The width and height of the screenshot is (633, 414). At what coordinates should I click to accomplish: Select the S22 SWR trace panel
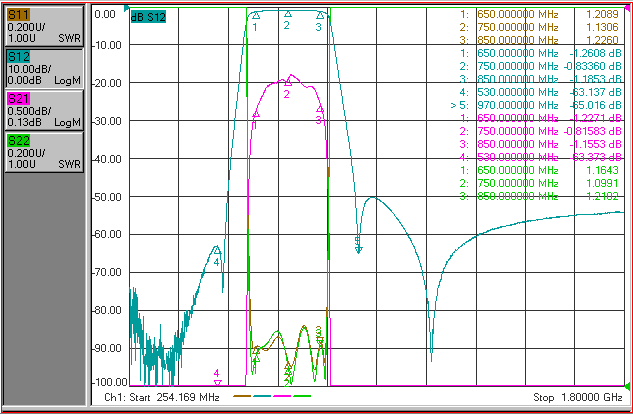coord(44,152)
